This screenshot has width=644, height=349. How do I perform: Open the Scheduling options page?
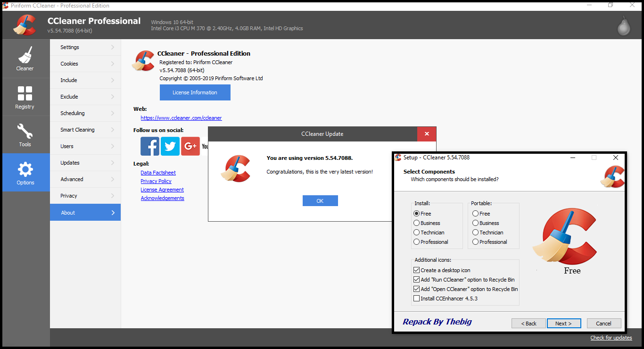85,113
